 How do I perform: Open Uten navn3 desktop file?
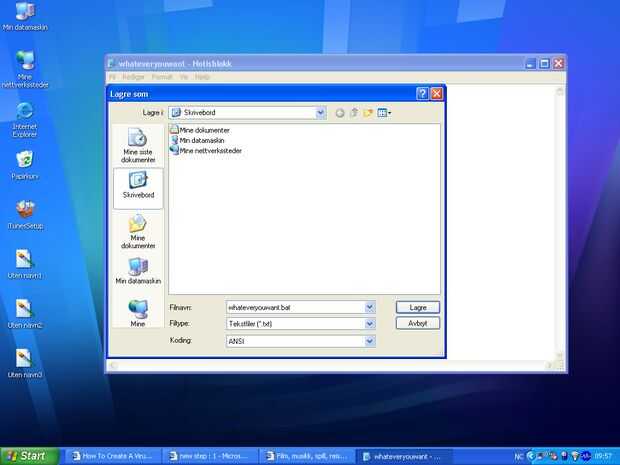tap(25, 363)
